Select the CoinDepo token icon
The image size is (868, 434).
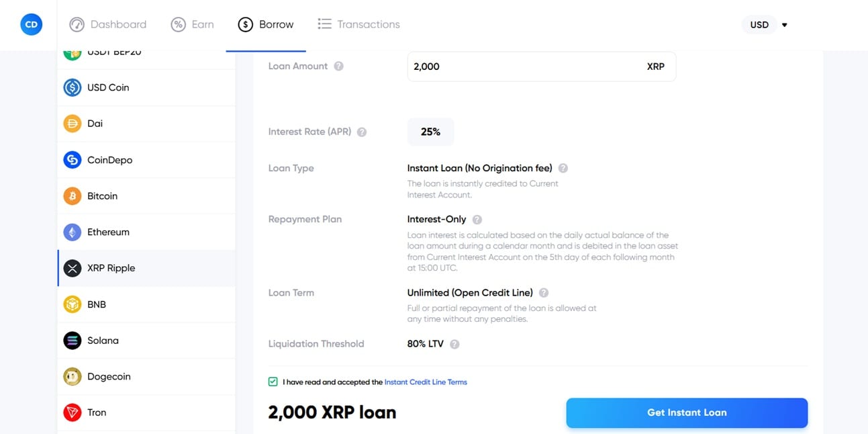(x=72, y=159)
